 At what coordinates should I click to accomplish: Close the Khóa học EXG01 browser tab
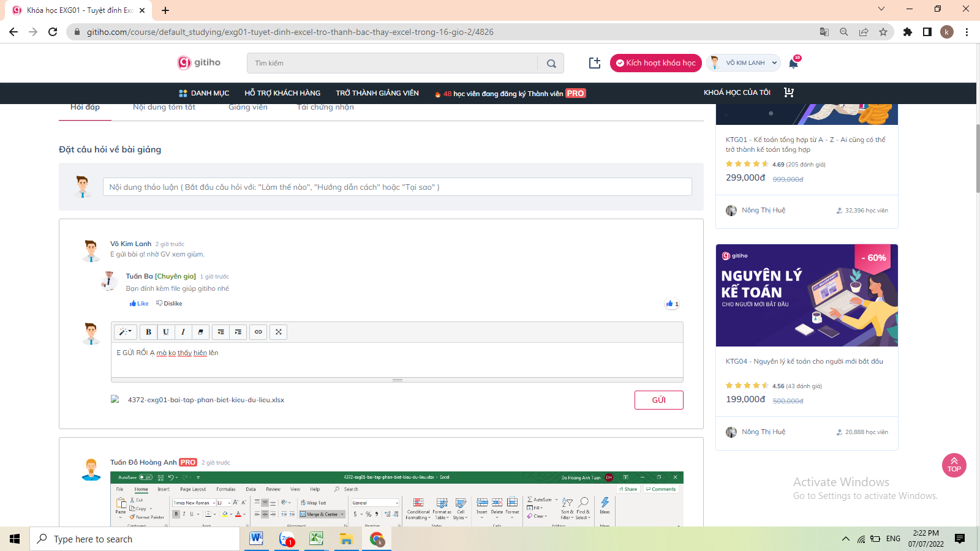click(x=142, y=10)
